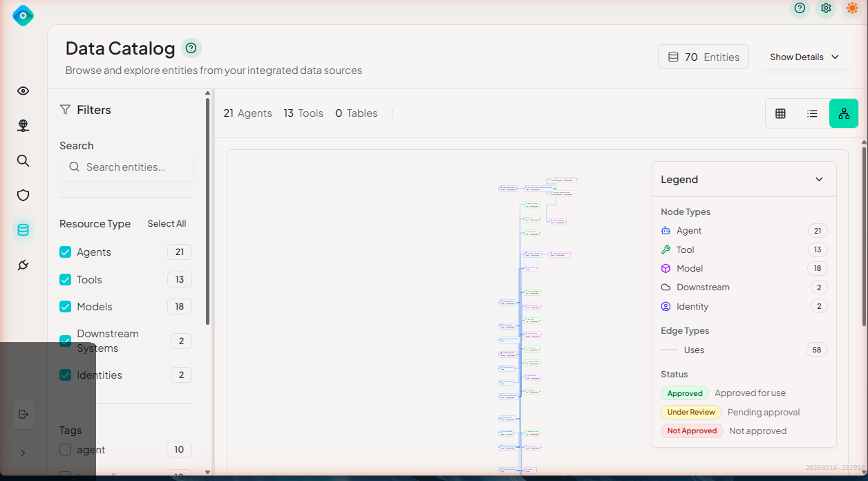Screen dimensions: 868x481
Task: Click the eye icon in left sidebar
Action: pyautogui.click(x=23, y=91)
